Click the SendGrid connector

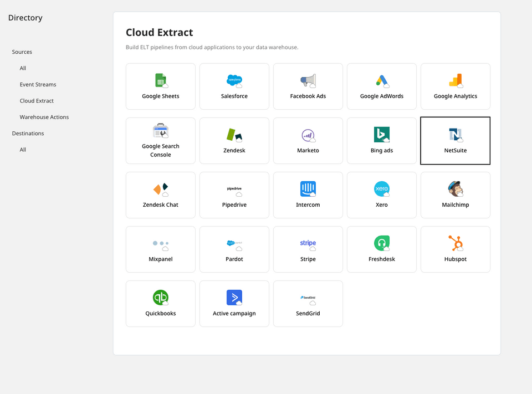coord(308,304)
